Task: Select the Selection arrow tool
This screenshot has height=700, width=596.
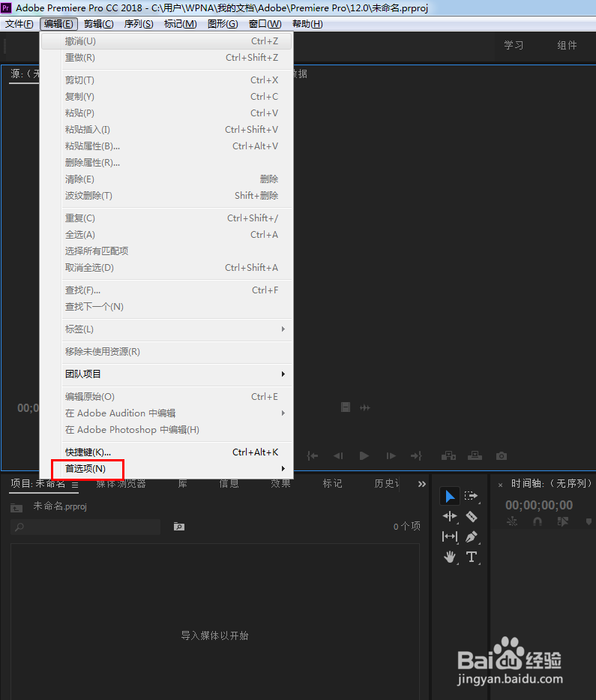Action: tap(450, 496)
